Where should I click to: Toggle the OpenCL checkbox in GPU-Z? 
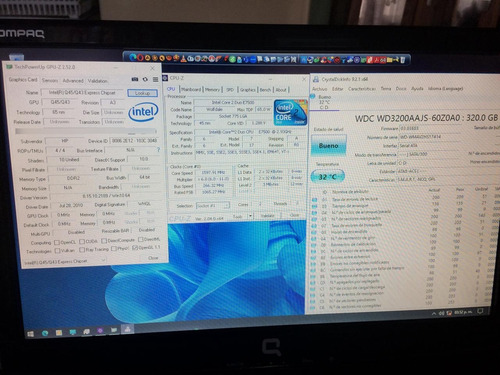pos(57,242)
